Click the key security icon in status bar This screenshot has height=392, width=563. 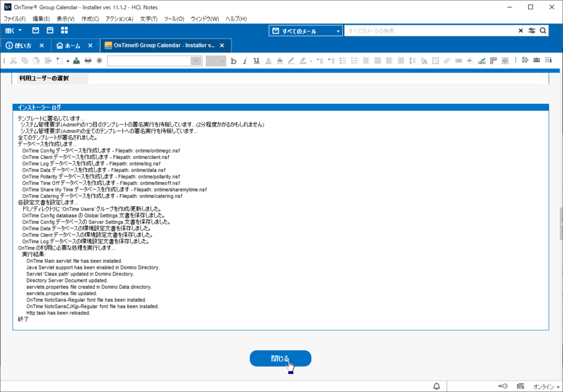(503, 387)
